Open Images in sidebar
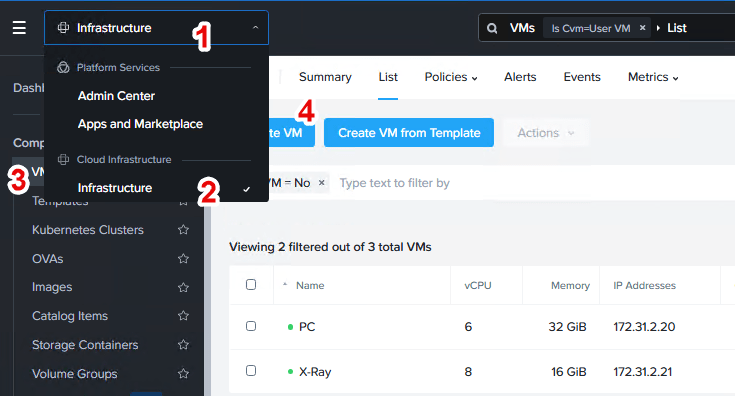The image size is (735, 396). click(52, 287)
